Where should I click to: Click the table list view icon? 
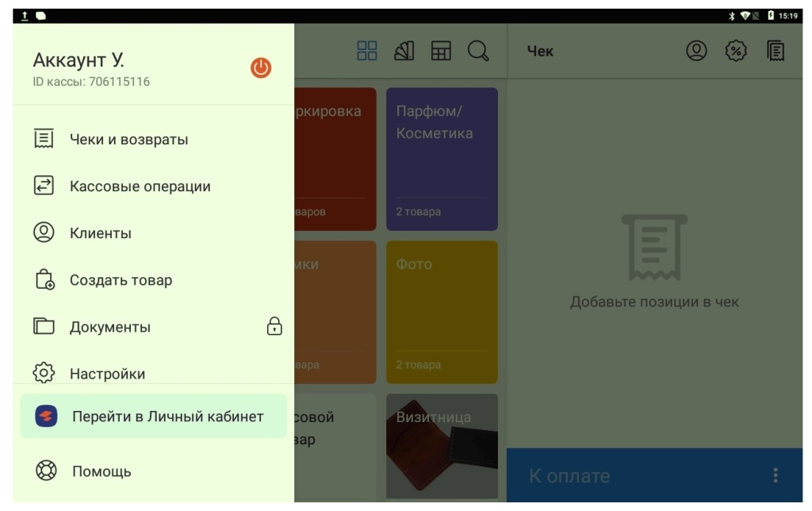(441, 52)
